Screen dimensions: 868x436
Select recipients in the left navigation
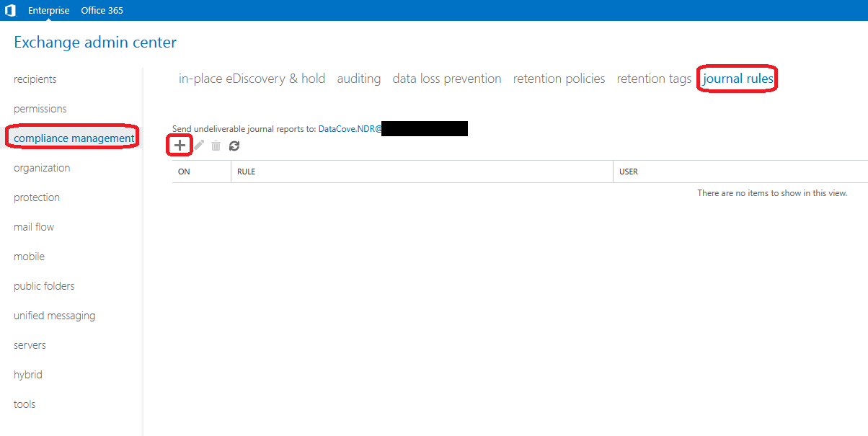(x=35, y=79)
